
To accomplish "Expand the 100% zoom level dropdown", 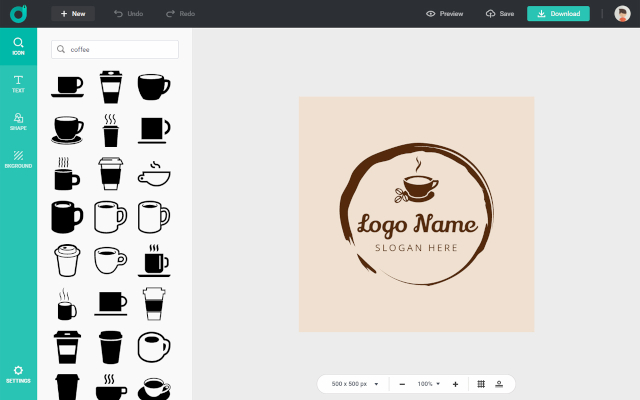I will pyautogui.click(x=429, y=384).
